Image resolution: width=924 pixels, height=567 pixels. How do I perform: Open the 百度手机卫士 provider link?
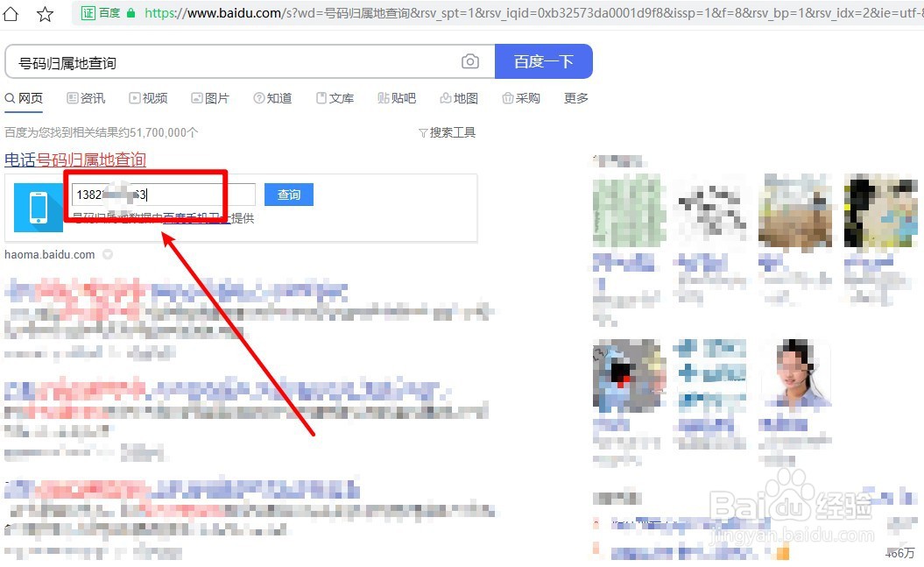(x=196, y=218)
